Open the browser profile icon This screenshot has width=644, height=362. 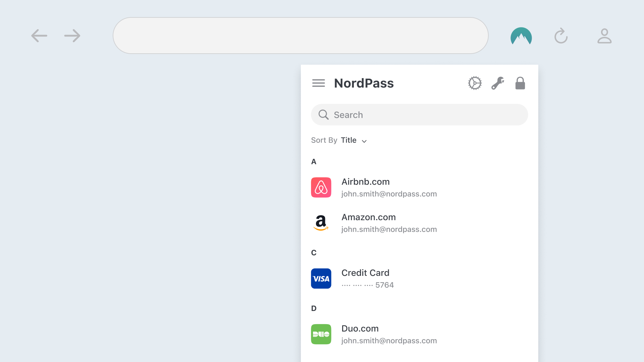click(604, 36)
